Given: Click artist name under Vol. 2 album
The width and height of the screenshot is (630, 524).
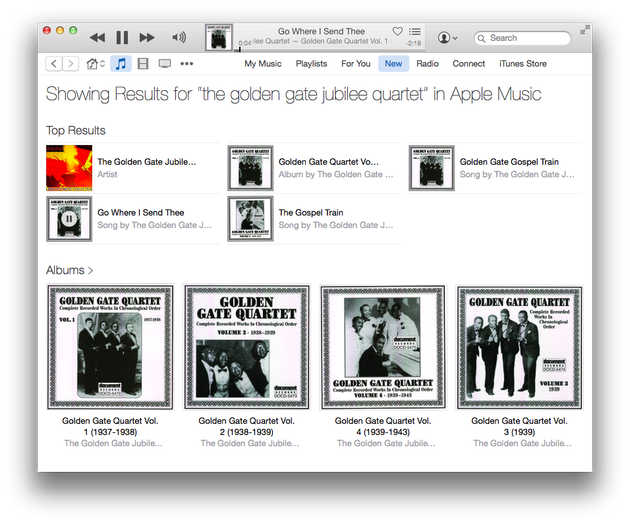Looking at the screenshot, I should click(250, 443).
